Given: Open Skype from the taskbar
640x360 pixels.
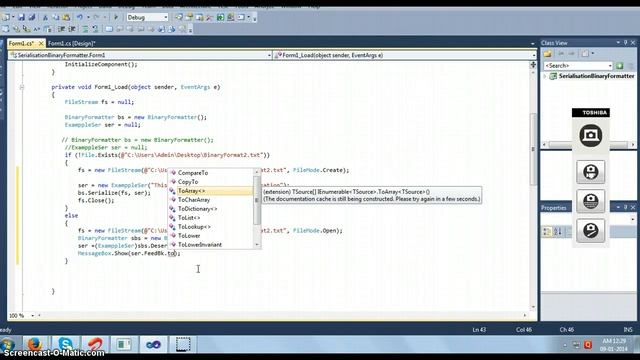Looking at the screenshot, I should (65, 345).
